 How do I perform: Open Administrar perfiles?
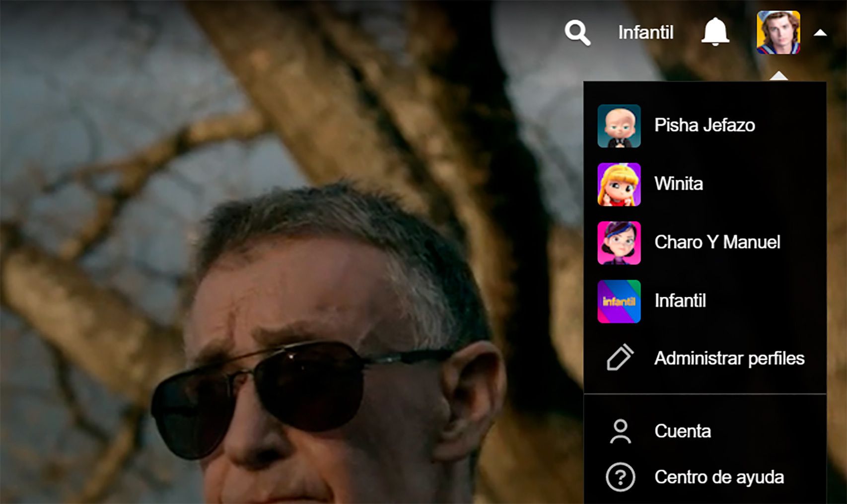click(x=729, y=358)
